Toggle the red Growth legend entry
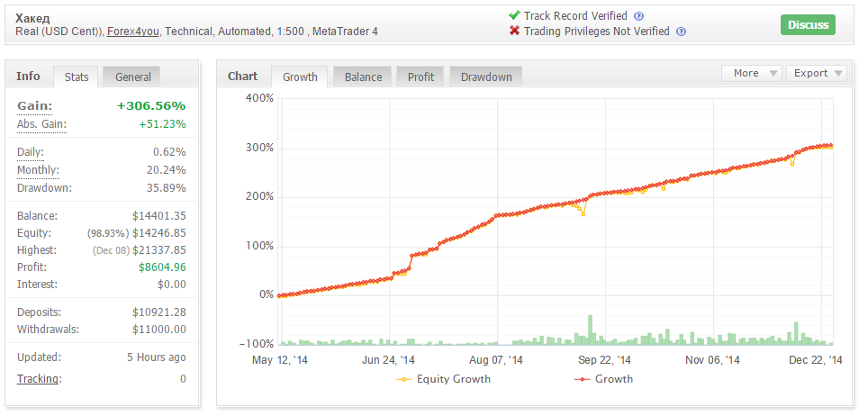The width and height of the screenshot is (868, 416). [604, 379]
